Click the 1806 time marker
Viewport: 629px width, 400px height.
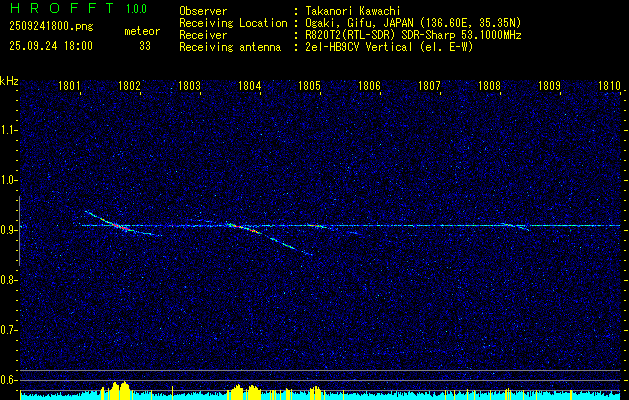pyautogui.click(x=369, y=86)
